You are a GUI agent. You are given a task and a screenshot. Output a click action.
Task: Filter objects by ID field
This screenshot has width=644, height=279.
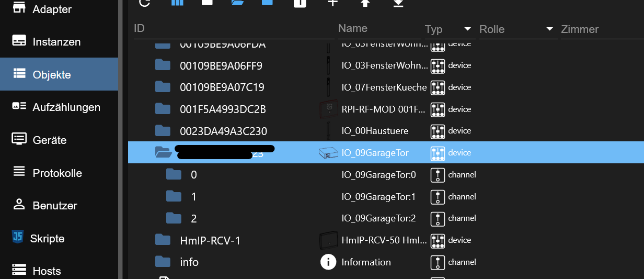pos(234,29)
